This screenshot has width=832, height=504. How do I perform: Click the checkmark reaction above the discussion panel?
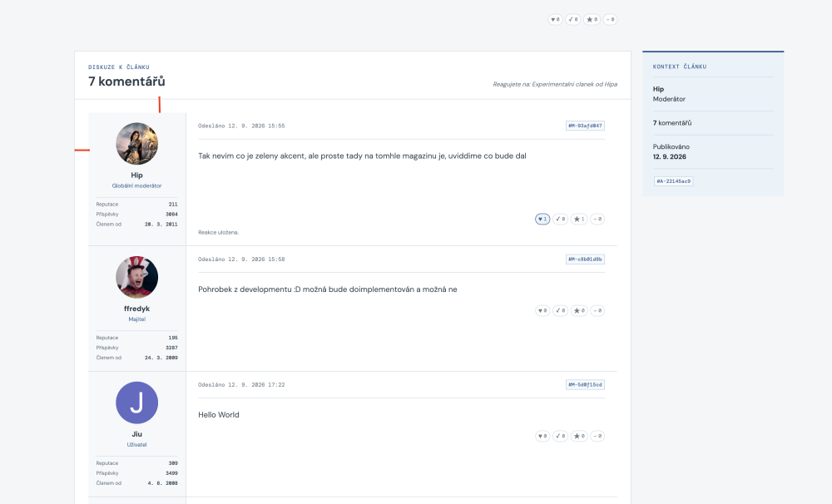tap(573, 20)
